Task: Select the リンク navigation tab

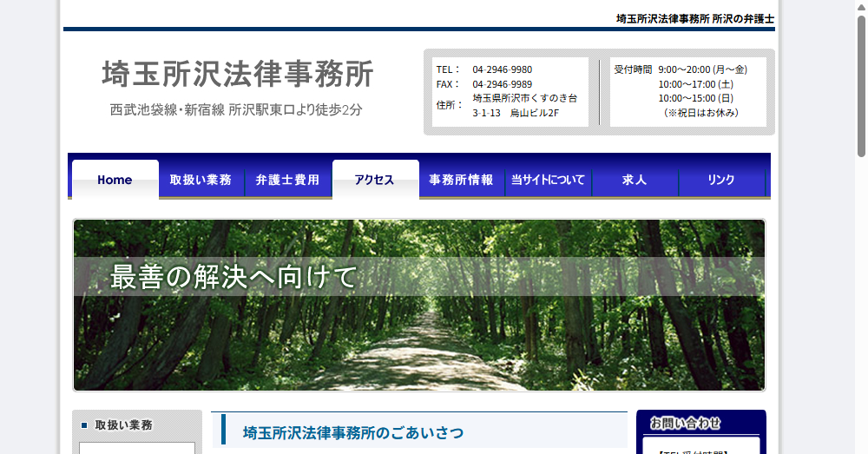Action: 721,180
